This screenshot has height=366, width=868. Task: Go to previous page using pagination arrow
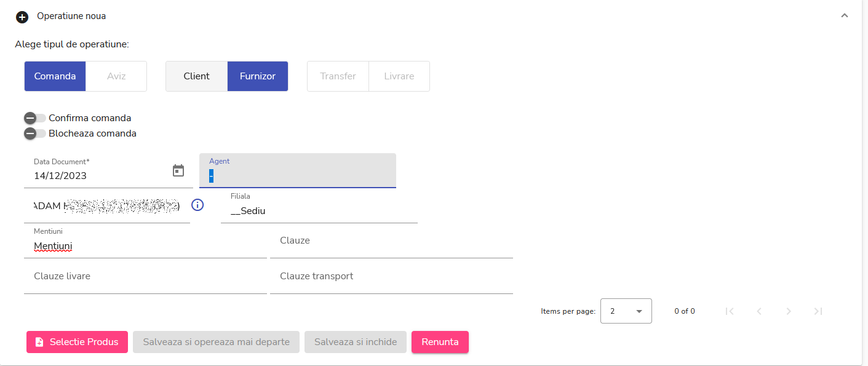759,311
